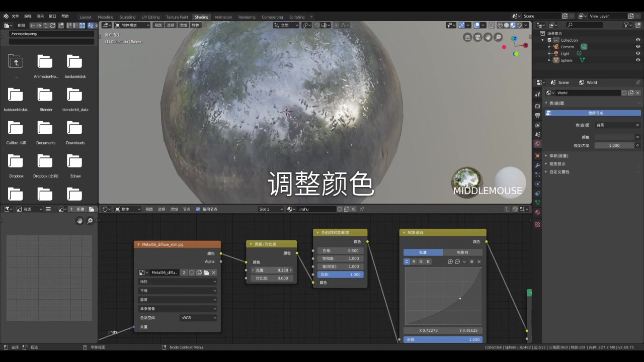The image size is (644, 362).
Task: Click the new collection icon in the Outliner header
Action: 638,25
